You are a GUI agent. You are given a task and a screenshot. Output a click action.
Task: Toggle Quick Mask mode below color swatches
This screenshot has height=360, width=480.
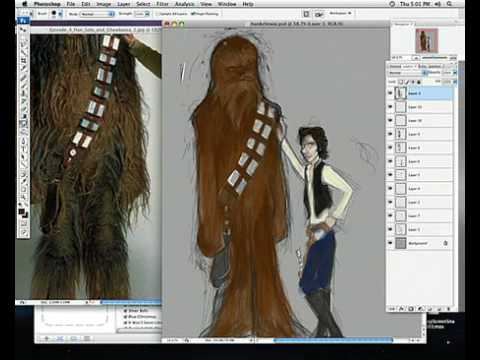point(24,223)
